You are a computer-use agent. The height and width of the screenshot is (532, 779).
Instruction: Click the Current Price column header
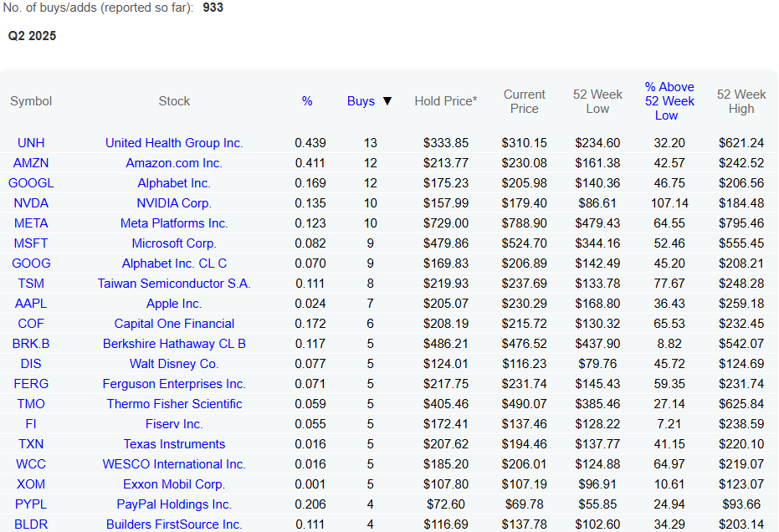524,101
